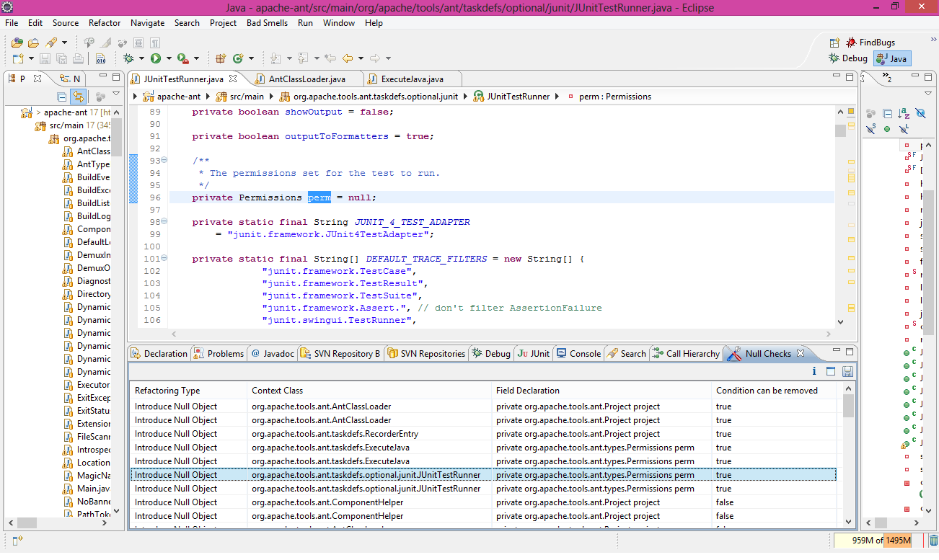Image resolution: width=939 pixels, height=560 pixels.
Task: Click Next Annotation toolbar icon
Action: pos(275,58)
